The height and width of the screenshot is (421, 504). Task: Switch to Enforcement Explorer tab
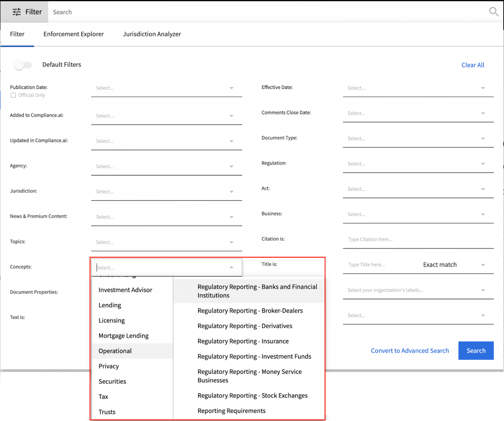click(73, 34)
